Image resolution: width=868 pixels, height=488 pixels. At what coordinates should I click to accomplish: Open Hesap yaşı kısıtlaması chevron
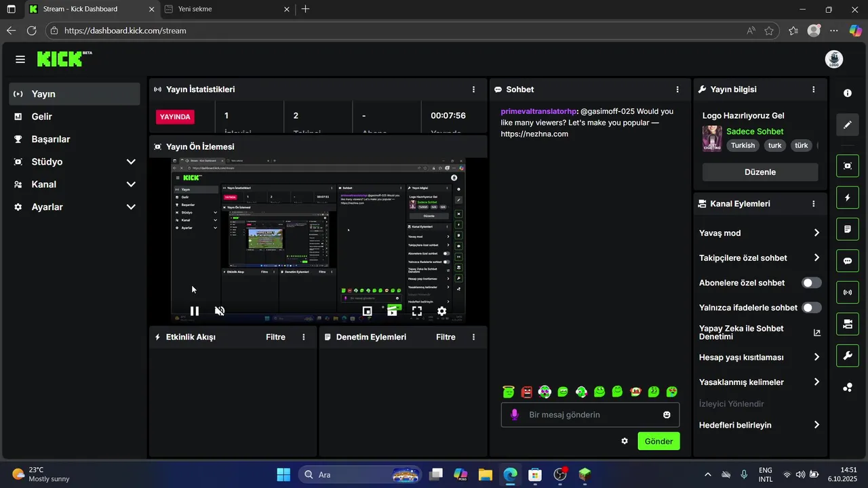pos(816,357)
